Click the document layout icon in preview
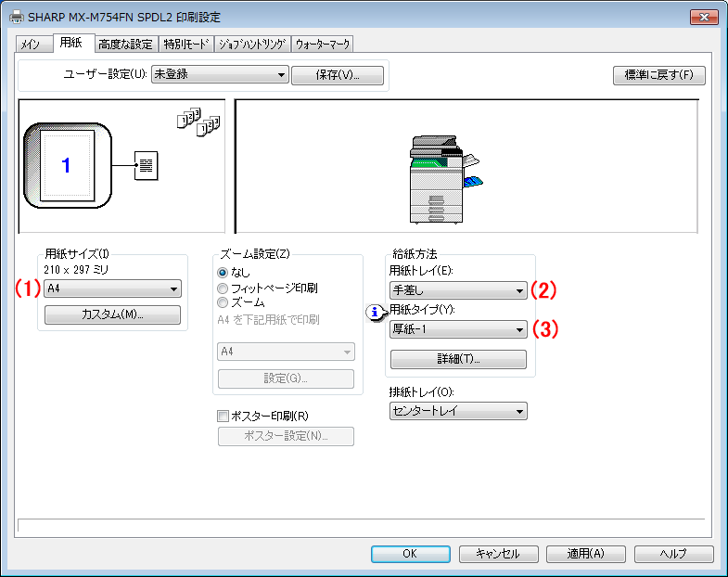Viewport: 728px width, 577px height. (x=147, y=165)
